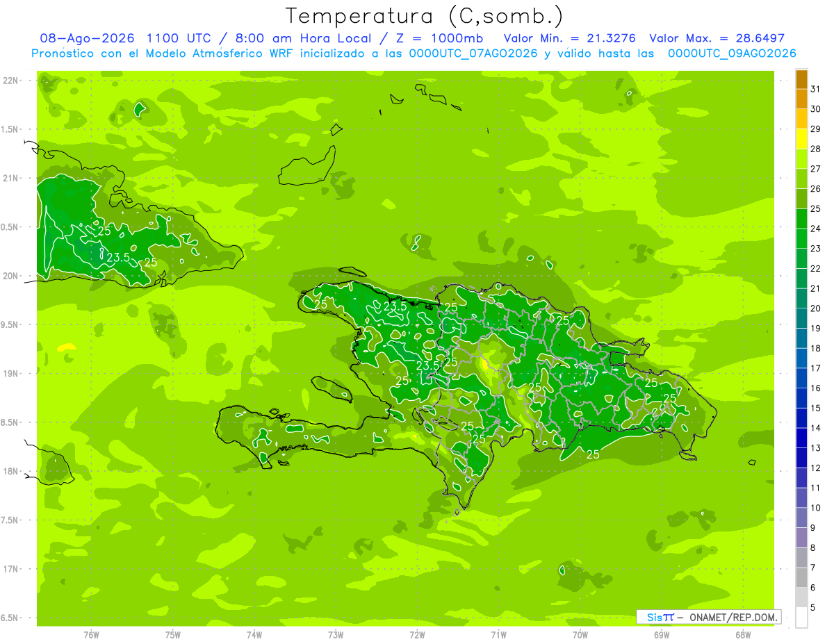Click the "Z = 1000mb" level text
This screenshot has height=644, width=834.
439,38
